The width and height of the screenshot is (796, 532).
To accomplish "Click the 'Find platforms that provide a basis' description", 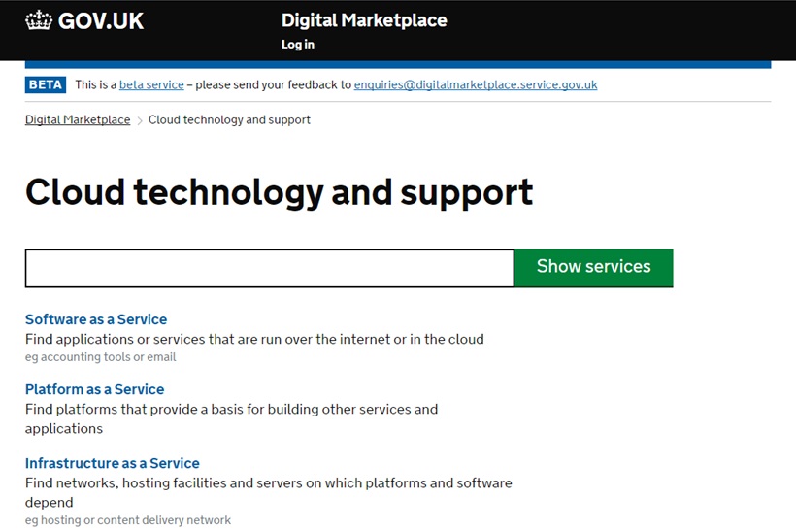I will (x=231, y=409).
